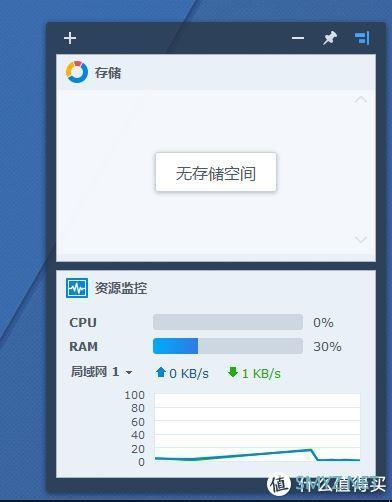Click the 资源监控 widget title
392x502 pixels.
[121, 288]
